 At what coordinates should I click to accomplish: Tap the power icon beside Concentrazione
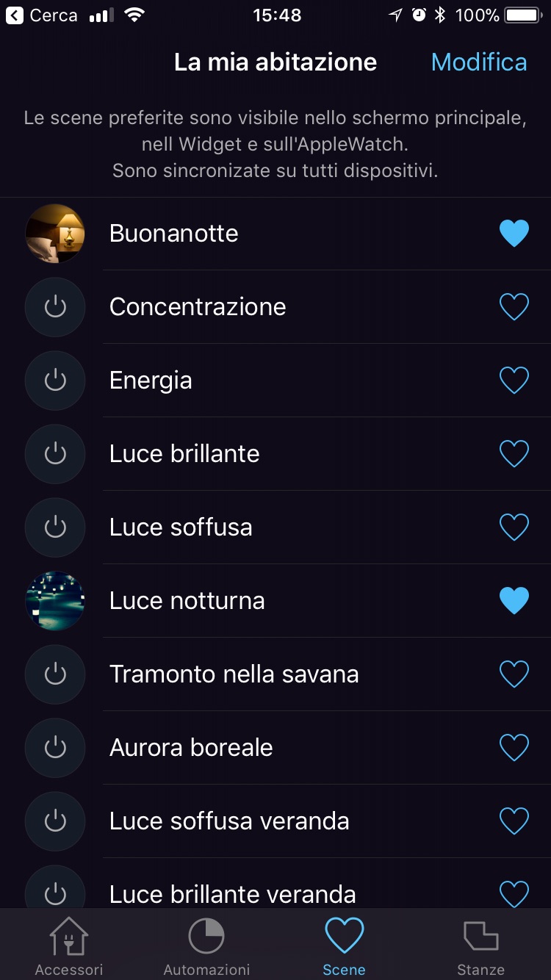click(x=55, y=307)
